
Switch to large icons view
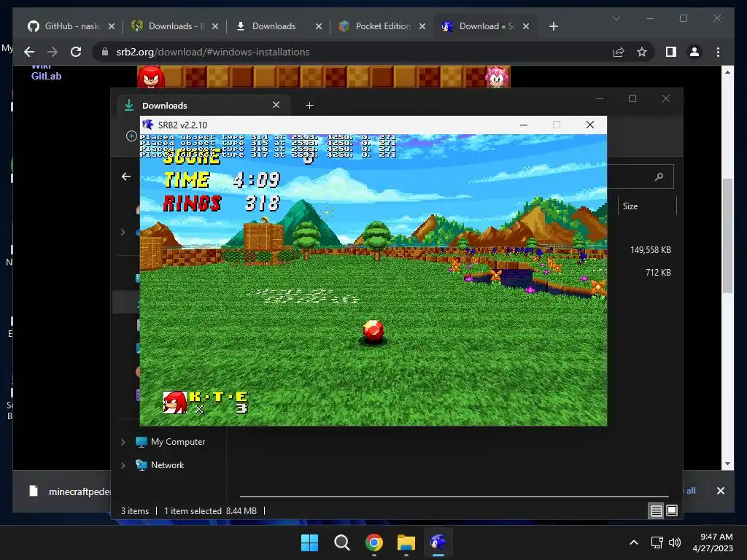(672, 511)
